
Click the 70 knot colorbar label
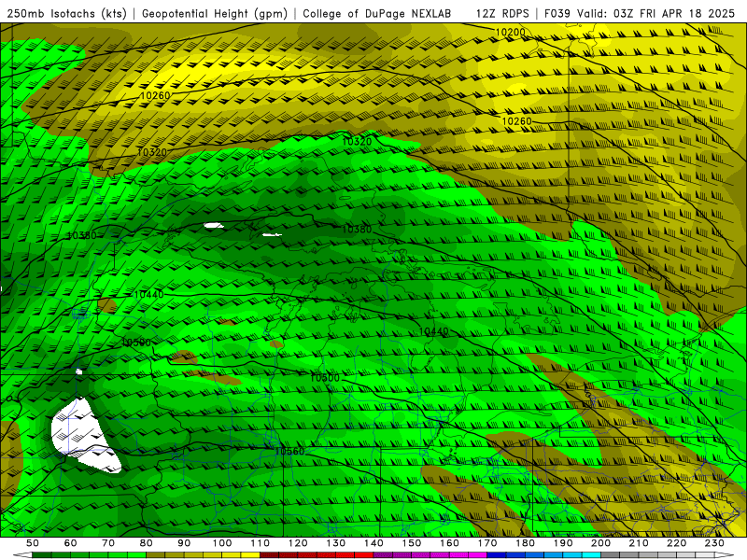point(108,543)
